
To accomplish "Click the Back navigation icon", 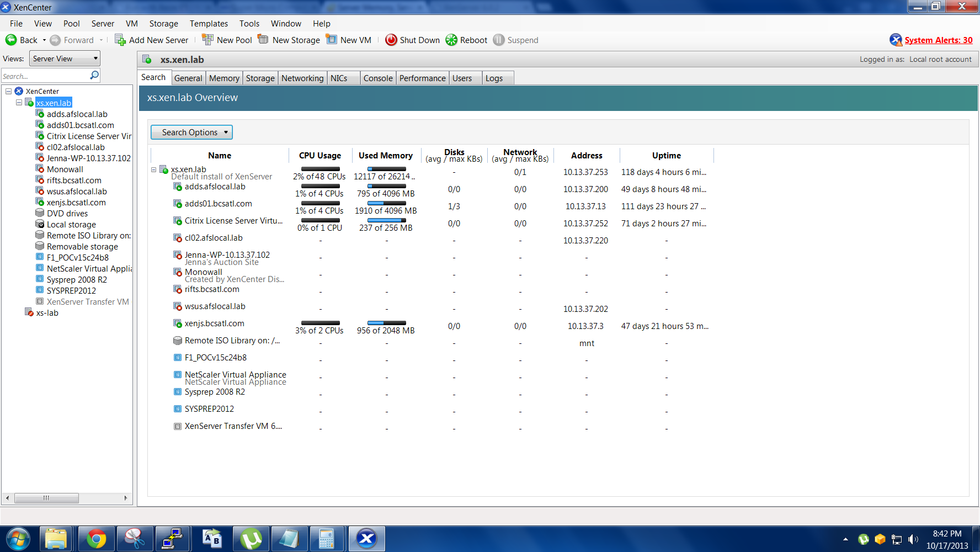I will click(11, 40).
